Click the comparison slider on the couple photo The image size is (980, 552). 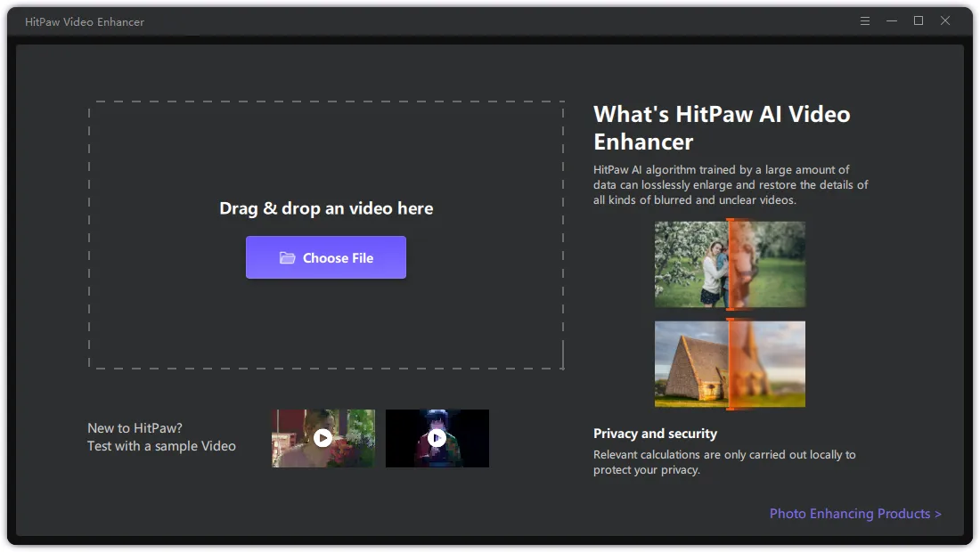(x=731, y=264)
